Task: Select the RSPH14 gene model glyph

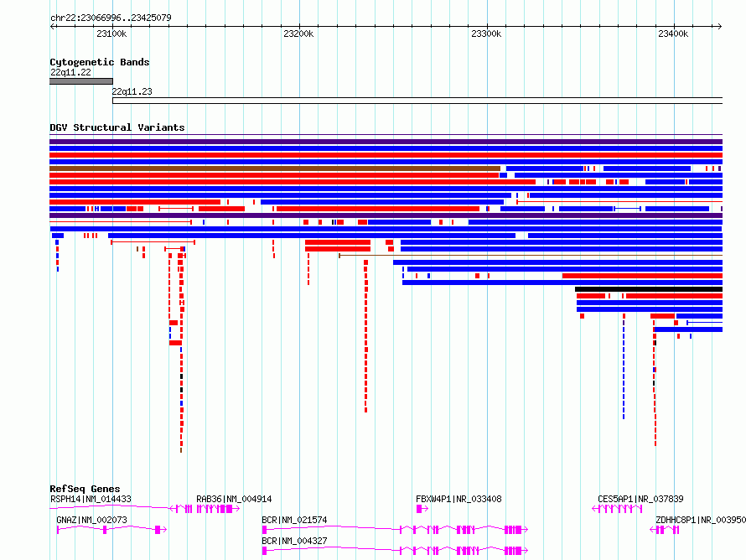Action: (121, 509)
